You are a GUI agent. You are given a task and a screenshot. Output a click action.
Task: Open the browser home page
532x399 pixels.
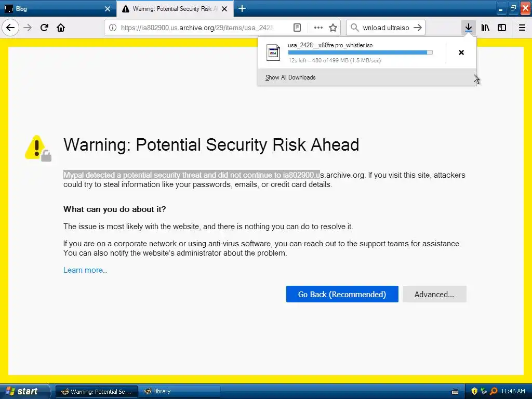tap(61, 28)
